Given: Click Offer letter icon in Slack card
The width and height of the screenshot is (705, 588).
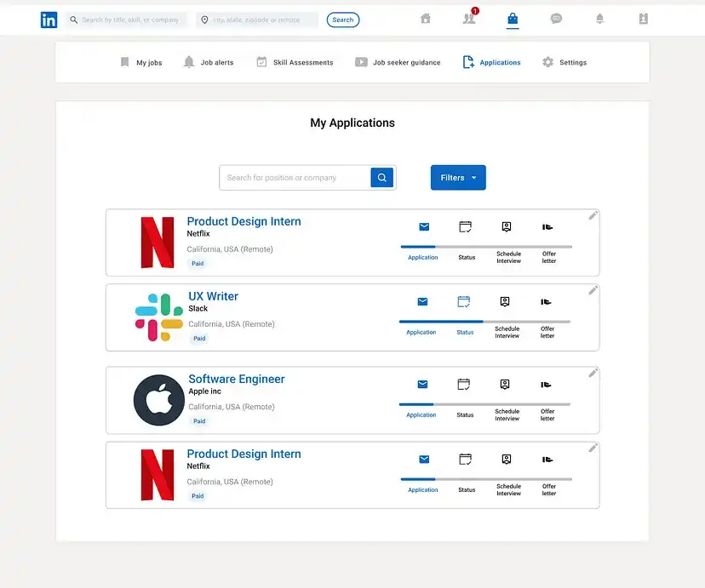Looking at the screenshot, I should coord(546,302).
